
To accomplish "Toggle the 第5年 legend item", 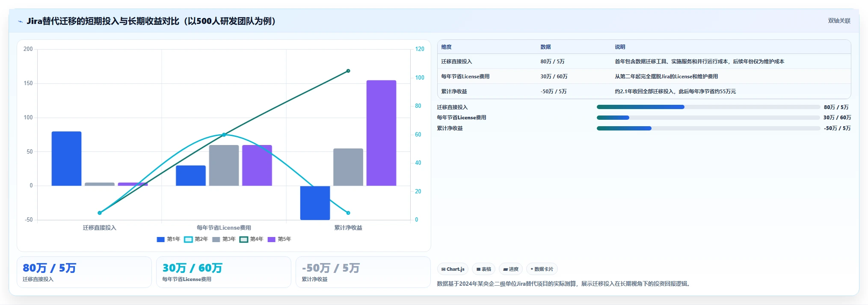I will [x=279, y=239].
